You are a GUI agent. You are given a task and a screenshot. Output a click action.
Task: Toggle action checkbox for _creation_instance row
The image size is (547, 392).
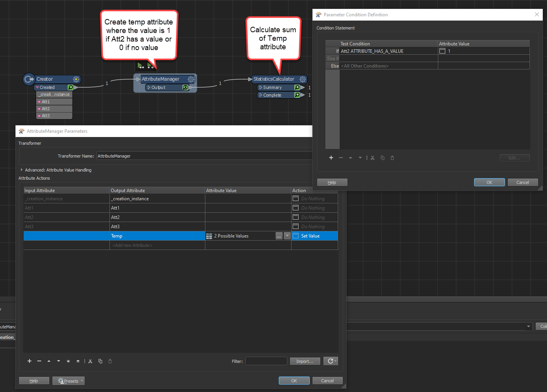(x=296, y=199)
